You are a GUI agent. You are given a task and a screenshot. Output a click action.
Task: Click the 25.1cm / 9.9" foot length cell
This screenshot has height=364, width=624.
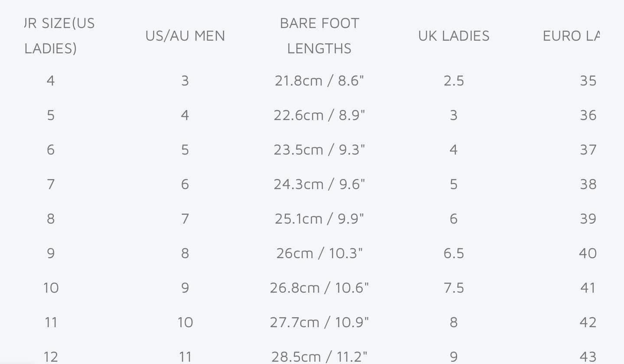319,219
